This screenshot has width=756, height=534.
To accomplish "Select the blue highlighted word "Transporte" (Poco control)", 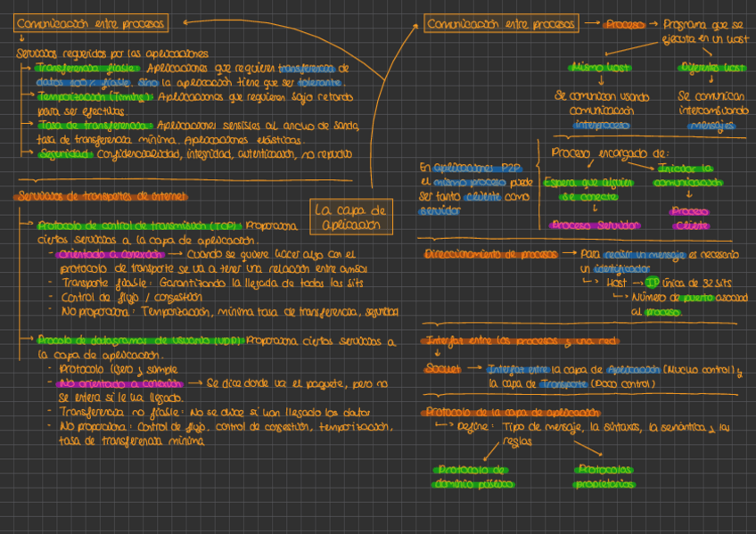I will (563, 383).
